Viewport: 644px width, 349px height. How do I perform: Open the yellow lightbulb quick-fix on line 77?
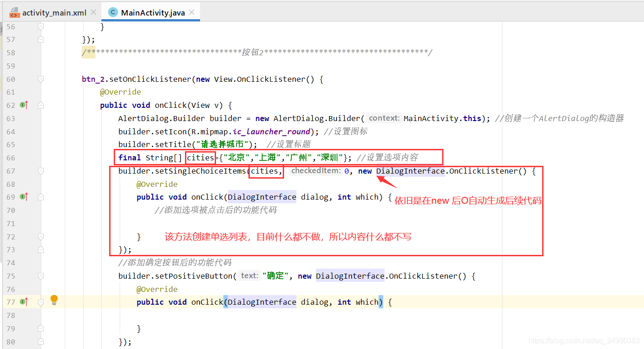[54, 300]
